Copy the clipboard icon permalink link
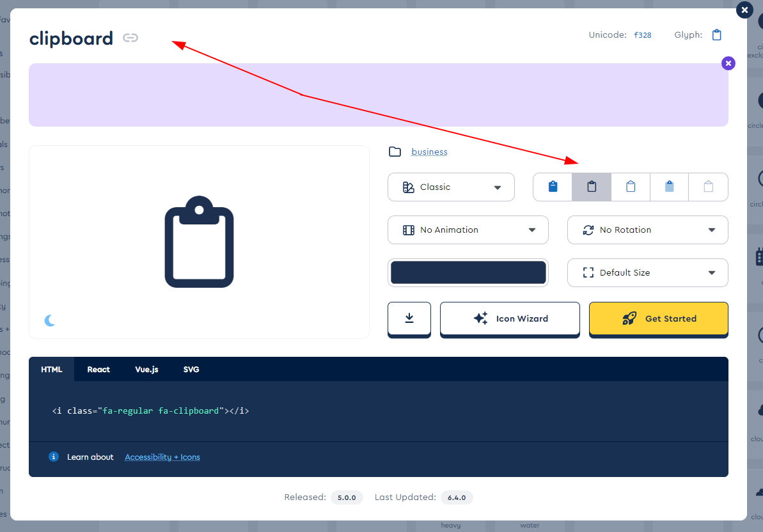This screenshot has height=532, width=763. click(130, 38)
